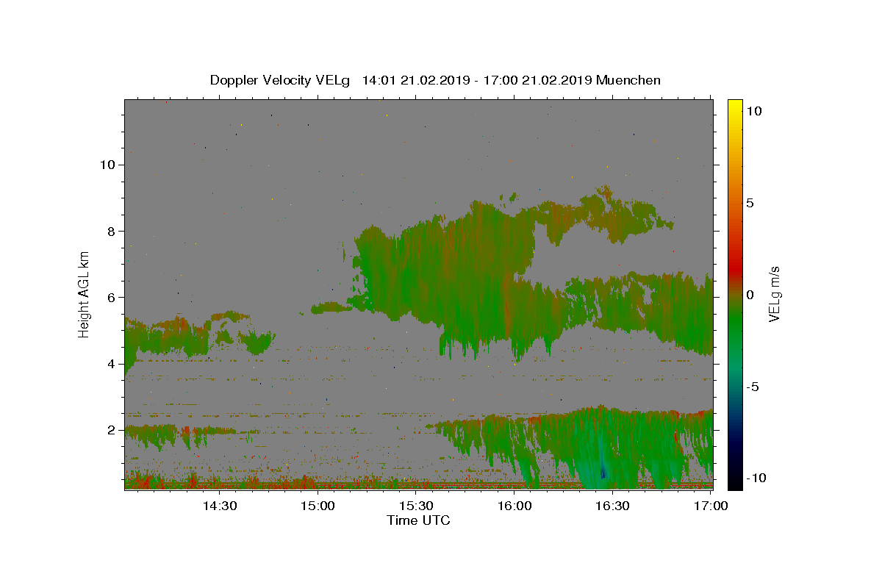Click the colorbar value 10 label
This screenshot has height=588, width=882.
coord(753,111)
